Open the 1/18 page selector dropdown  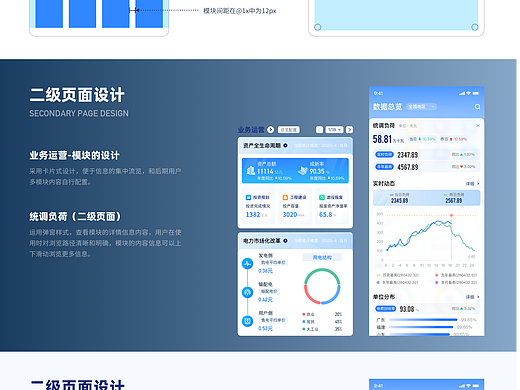[334, 130]
